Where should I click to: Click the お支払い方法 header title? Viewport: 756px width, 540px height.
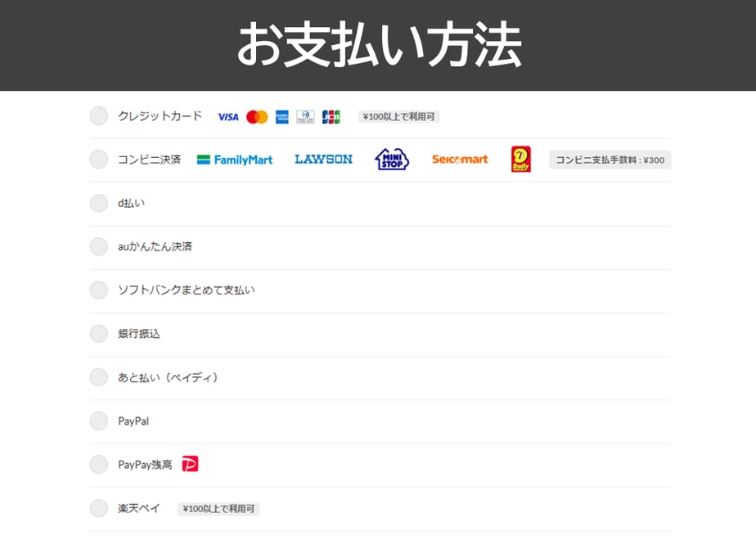[x=379, y=44]
